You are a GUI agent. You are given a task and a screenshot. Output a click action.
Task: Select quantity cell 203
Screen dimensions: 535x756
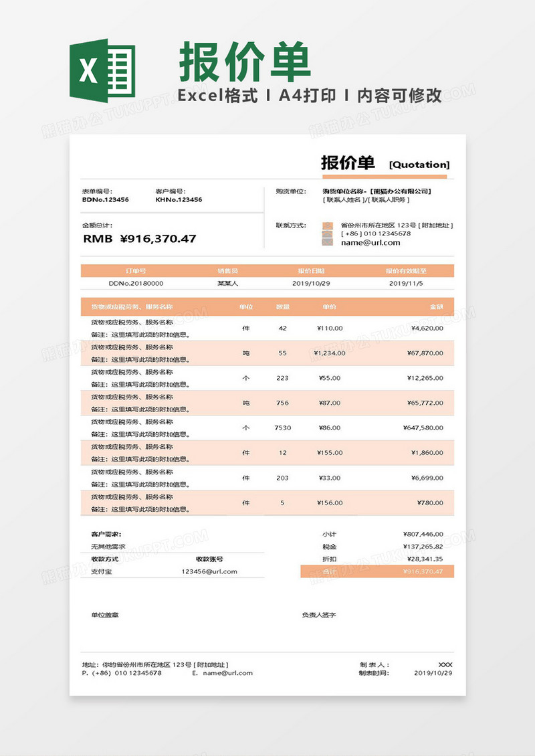pyautogui.click(x=282, y=478)
